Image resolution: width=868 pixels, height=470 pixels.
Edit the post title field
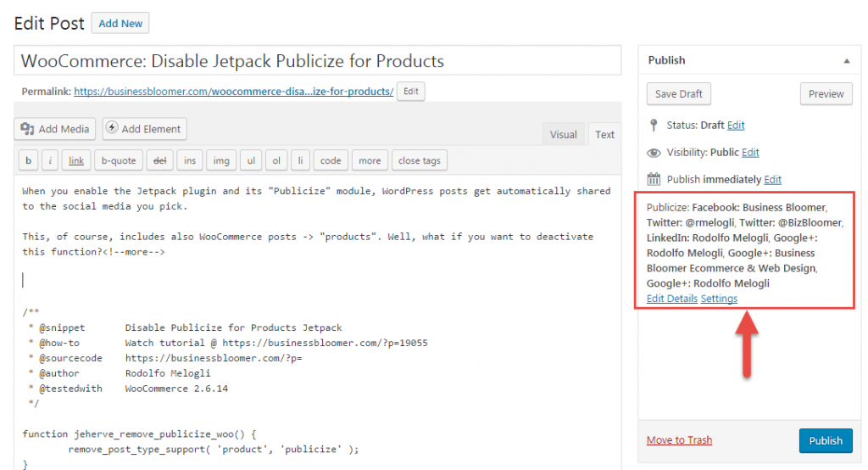[318, 60]
